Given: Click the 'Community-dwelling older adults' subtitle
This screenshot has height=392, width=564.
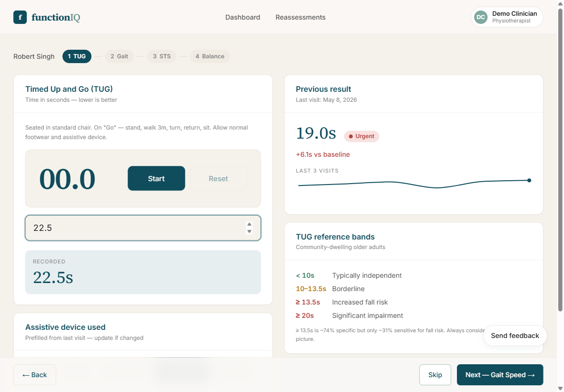Looking at the screenshot, I should [340, 247].
